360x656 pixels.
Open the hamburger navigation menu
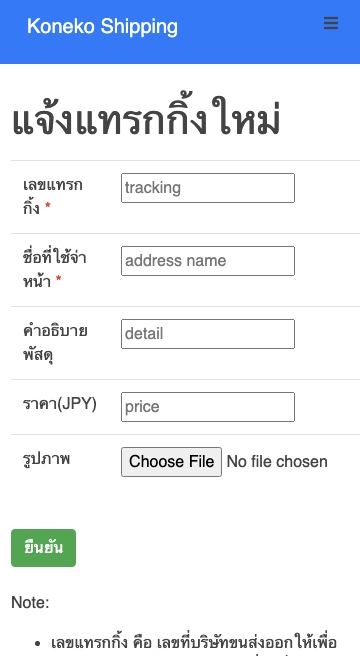coord(331,23)
